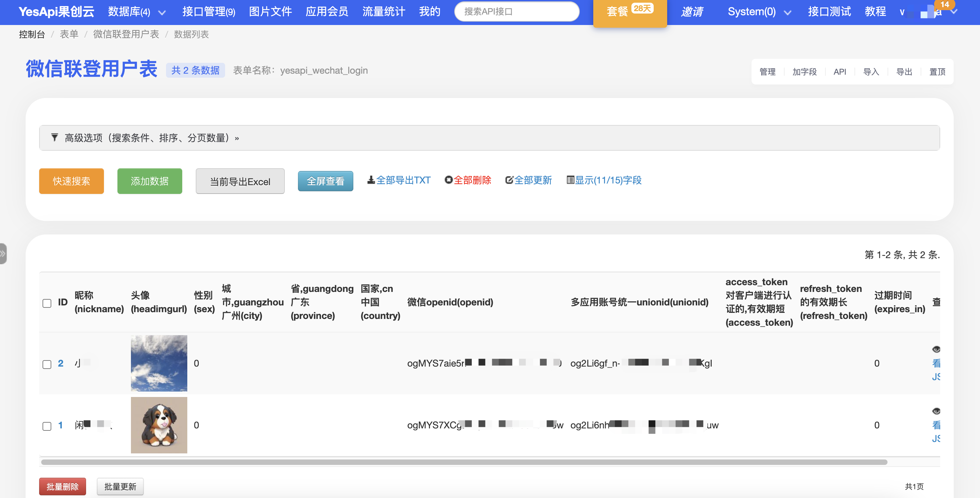Image resolution: width=980 pixels, height=498 pixels.
Task: Open the 接口管理(9) menu item
Action: pyautogui.click(x=209, y=12)
